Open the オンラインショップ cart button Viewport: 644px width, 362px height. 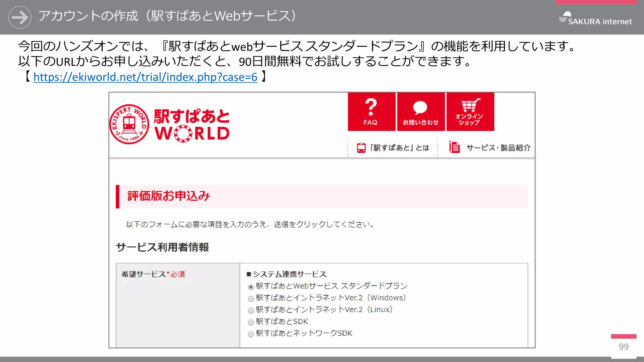pos(470,112)
